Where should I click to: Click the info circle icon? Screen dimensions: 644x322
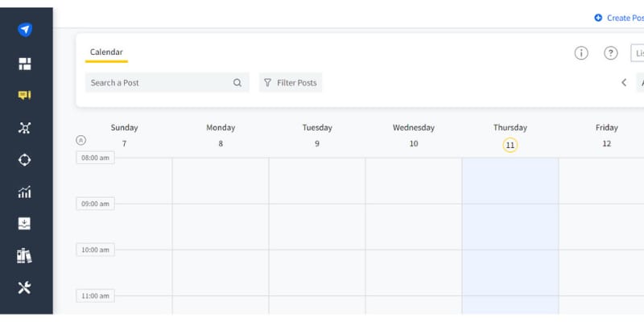pyautogui.click(x=581, y=53)
